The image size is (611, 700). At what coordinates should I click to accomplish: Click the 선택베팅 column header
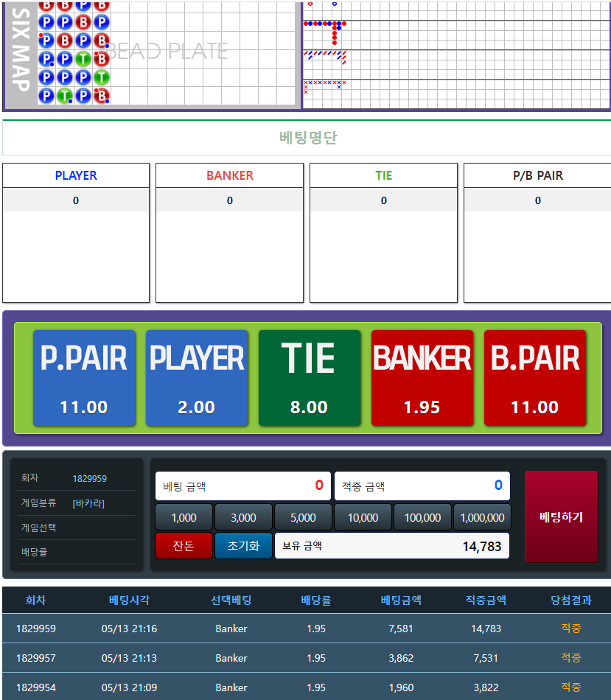tap(231, 600)
